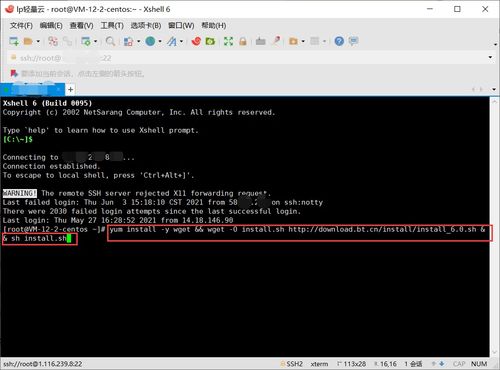
Task: Add a new tab with plus button
Action: pos(70,89)
